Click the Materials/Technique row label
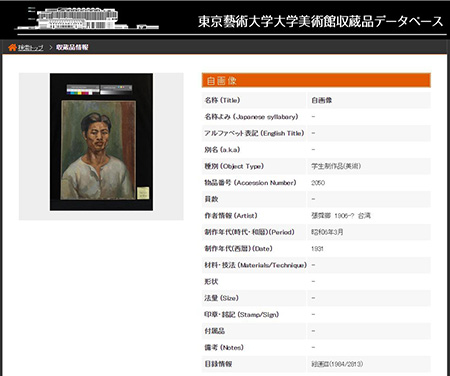This screenshot has height=376, width=450. coord(255,265)
